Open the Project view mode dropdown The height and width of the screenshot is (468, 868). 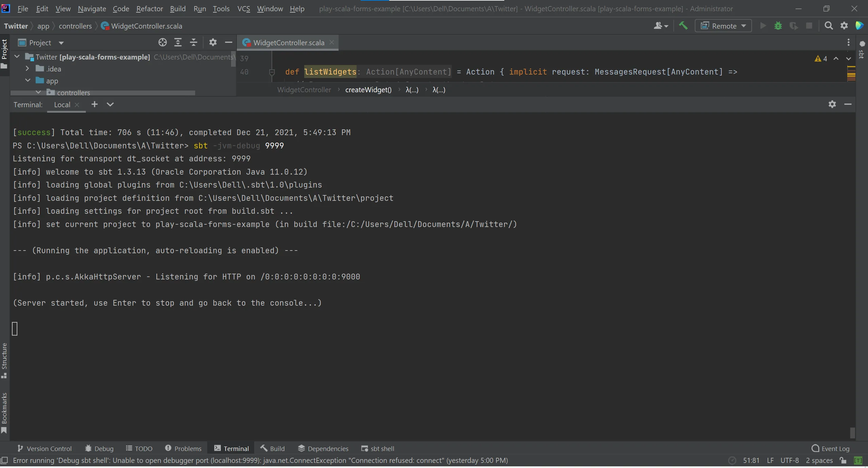[61, 43]
